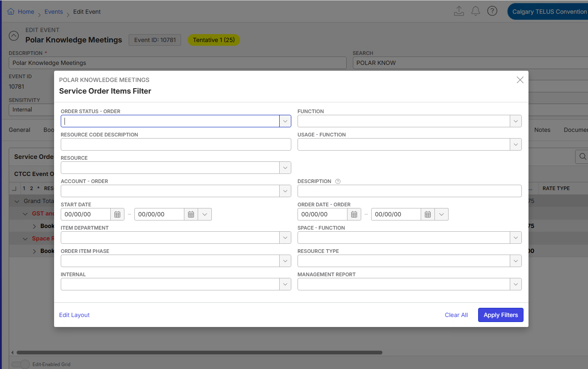This screenshot has width=588, height=369.
Task: Open Order Date range preset dropdown
Action: (442, 214)
